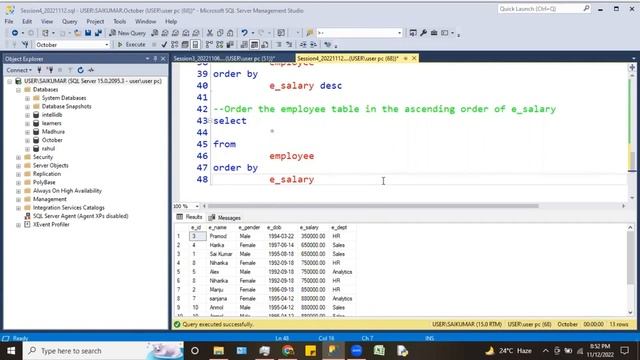Toggle Results to Text mode
640x360 pixels.
[x=244, y=44]
